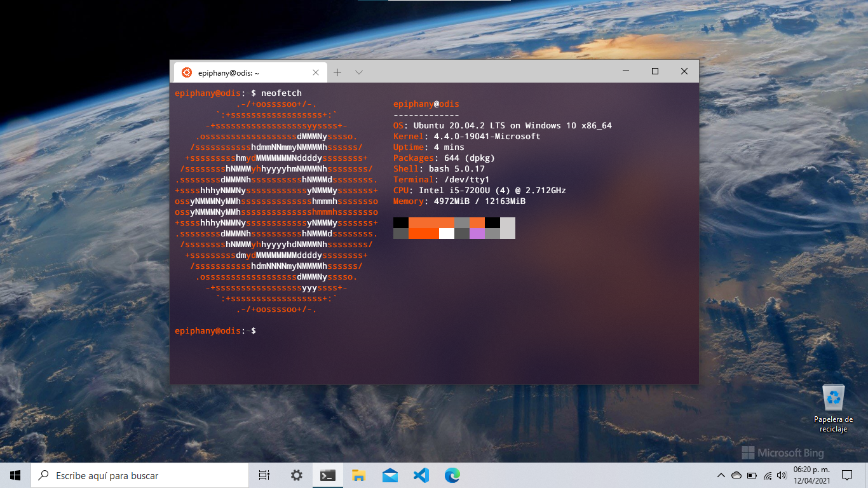Open Settings gear on the taskbar

click(296, 475)
